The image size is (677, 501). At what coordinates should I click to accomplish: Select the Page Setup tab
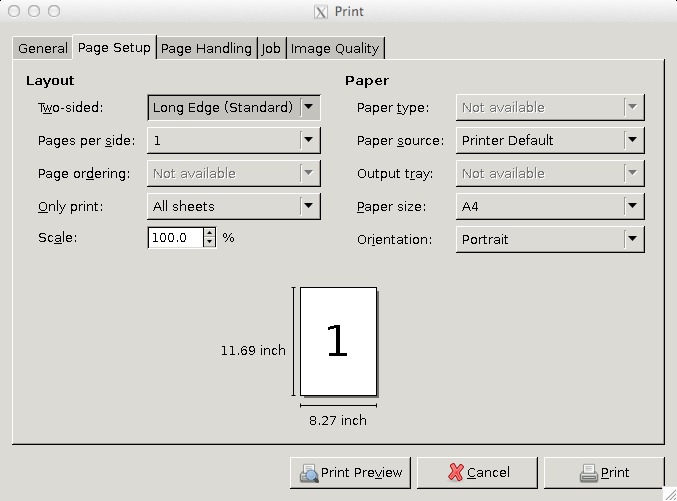[114, 47]
